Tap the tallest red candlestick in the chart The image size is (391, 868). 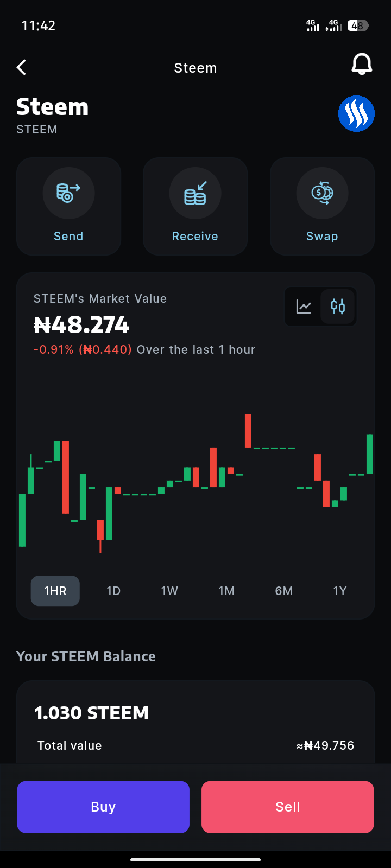[66, 477]
